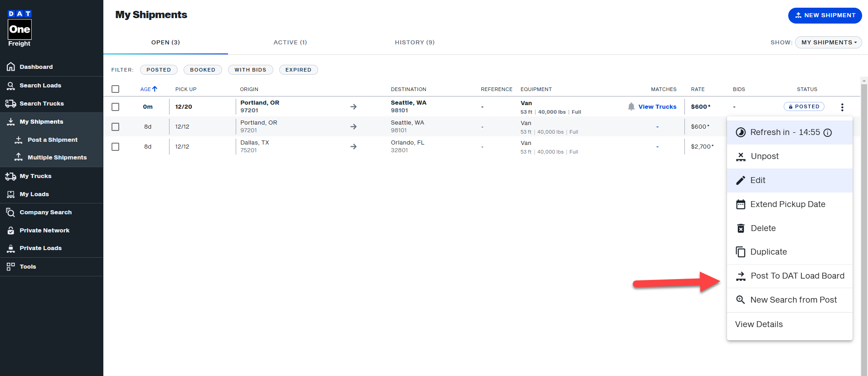868x376 pixels.
Task: Toggle the POSTED filter chip
Action: [x=159, y=70]
